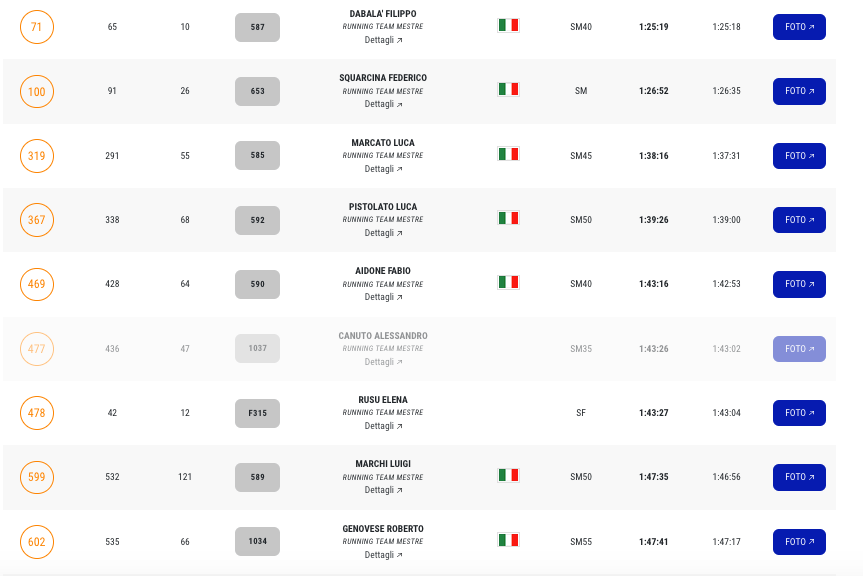
Task: Click position circle 71 badge
Action: 37,27
